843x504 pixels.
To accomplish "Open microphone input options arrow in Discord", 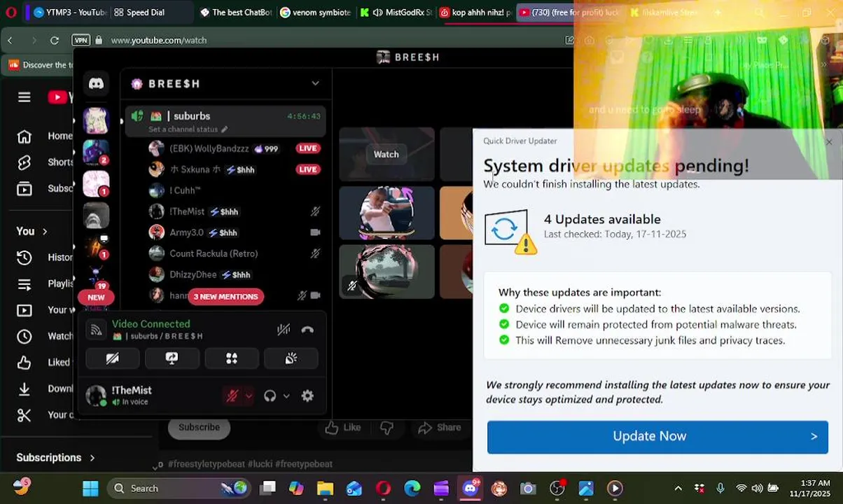I will (248, 396).
